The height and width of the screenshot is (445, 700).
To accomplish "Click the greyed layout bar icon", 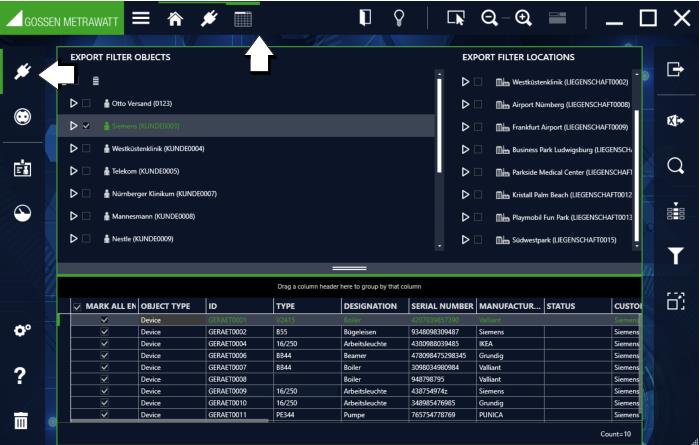I will pyautogui.click(x=557, y=18).
